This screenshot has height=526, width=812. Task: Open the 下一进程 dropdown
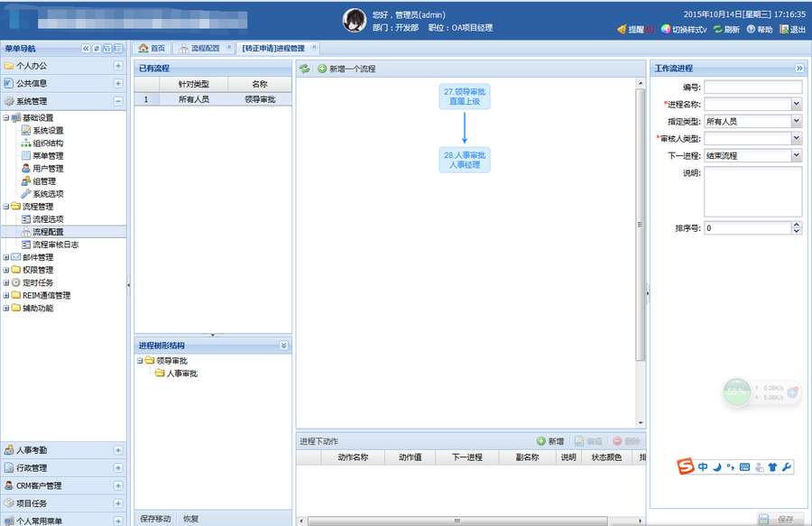794,155
